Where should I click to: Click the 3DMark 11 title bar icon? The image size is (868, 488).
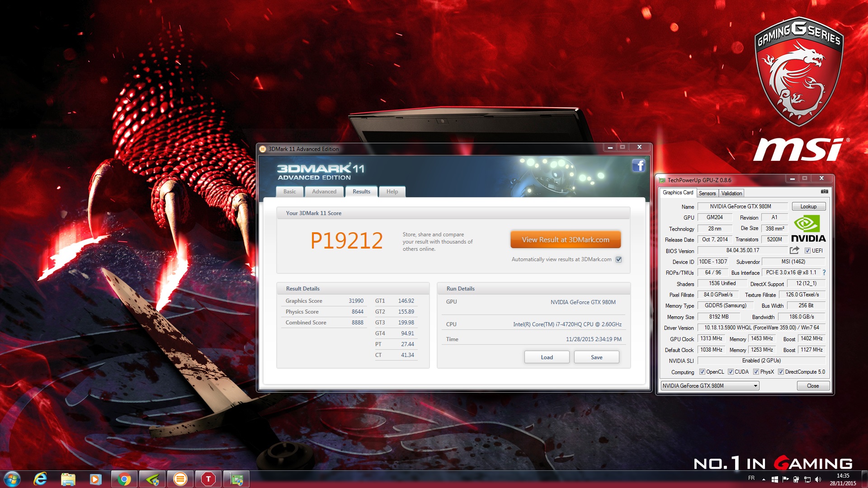tap(263, 149)
